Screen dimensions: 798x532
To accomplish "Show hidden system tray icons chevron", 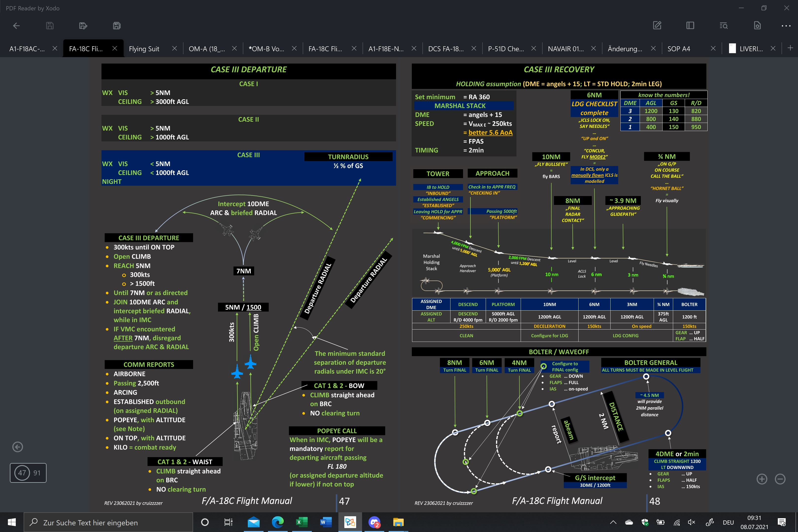I will point(613,522).
